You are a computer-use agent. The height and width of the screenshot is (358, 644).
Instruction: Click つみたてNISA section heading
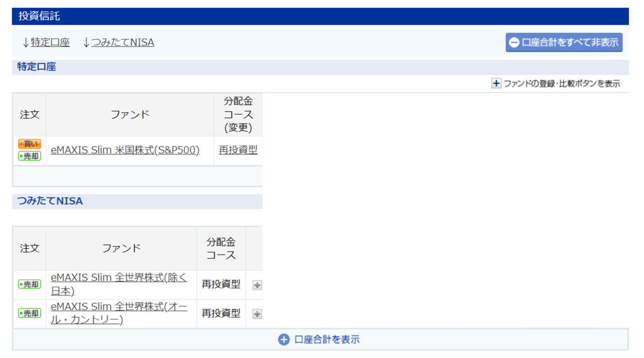point(50,201)
